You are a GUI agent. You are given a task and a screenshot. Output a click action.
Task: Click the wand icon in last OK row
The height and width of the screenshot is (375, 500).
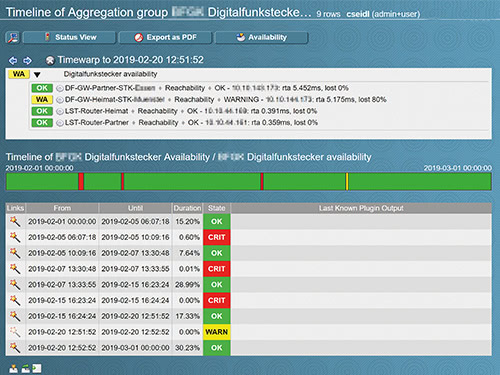point(15,347)
